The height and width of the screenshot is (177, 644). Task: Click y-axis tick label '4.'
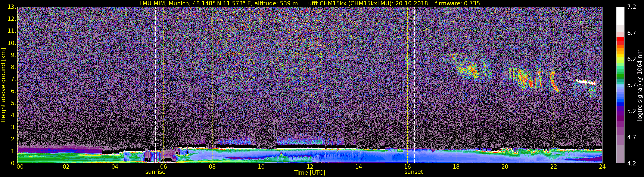(13, 115)
